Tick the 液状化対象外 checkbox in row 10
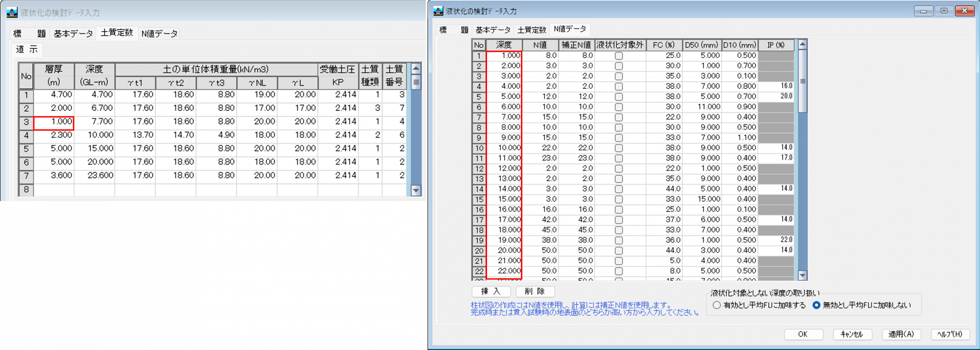 pyautogui.click(x=619, y=148)
